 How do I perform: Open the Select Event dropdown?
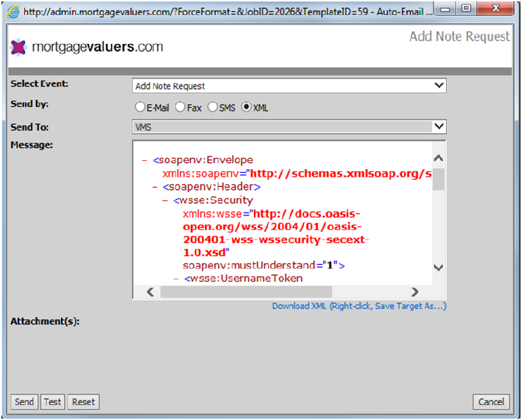[289, 86]
